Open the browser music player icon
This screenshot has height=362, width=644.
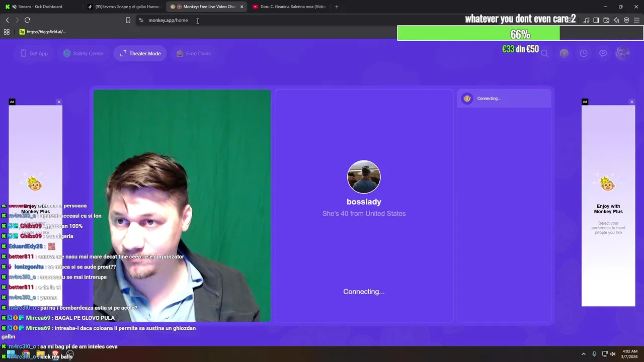click(x=586, y=20)
